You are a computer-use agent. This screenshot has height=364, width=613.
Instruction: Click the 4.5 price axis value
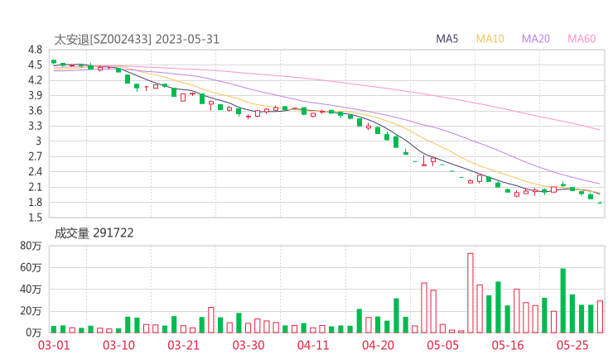35,65
